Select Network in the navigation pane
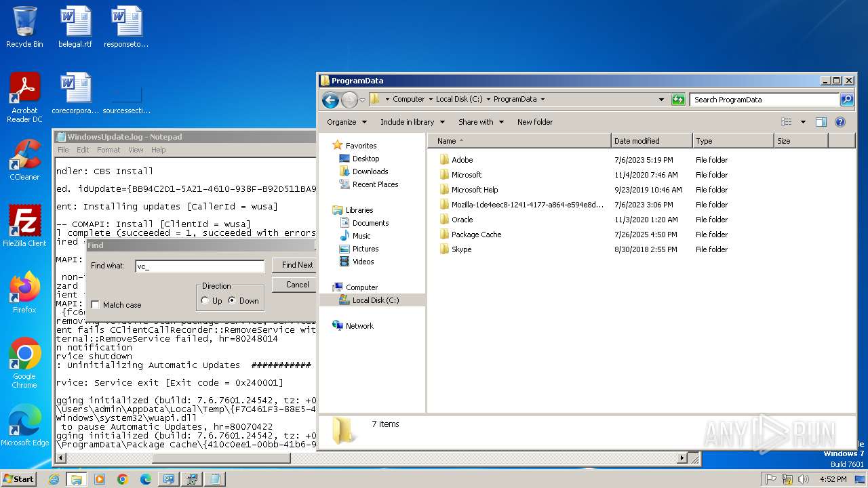The image size is (868, 488). click(x=359, y=326)
